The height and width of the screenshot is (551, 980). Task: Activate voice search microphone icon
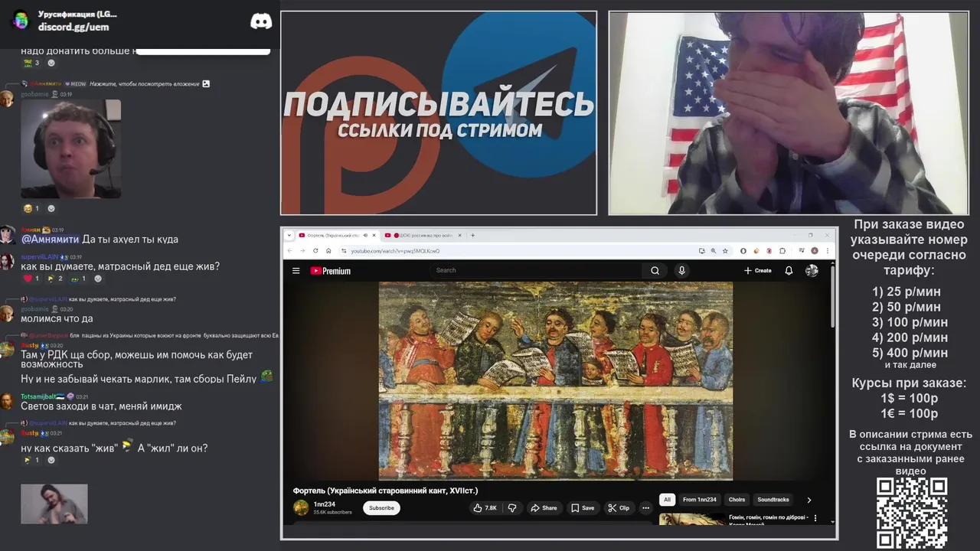pyautogui.click(x=681, y=270)
